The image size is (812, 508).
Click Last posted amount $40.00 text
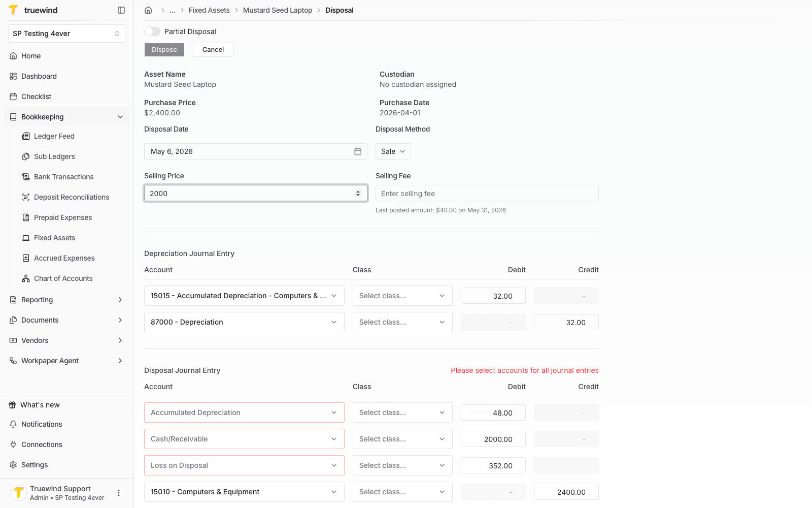441,210
